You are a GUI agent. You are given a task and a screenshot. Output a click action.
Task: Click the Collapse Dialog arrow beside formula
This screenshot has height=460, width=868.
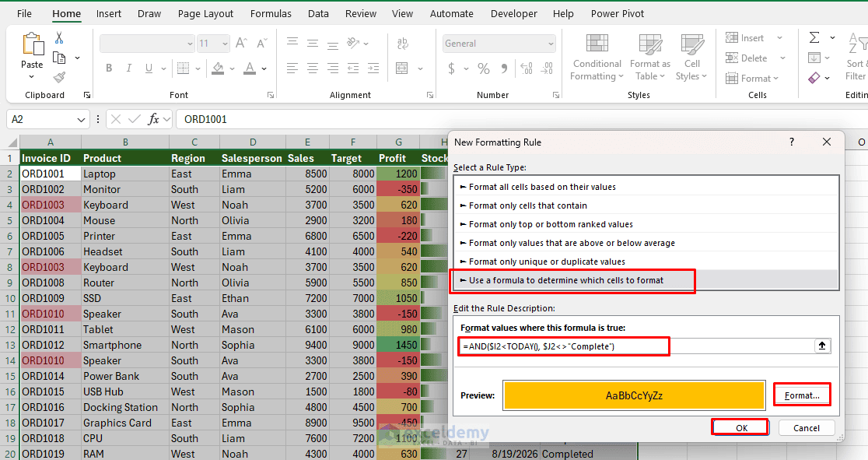coord(822,346)
